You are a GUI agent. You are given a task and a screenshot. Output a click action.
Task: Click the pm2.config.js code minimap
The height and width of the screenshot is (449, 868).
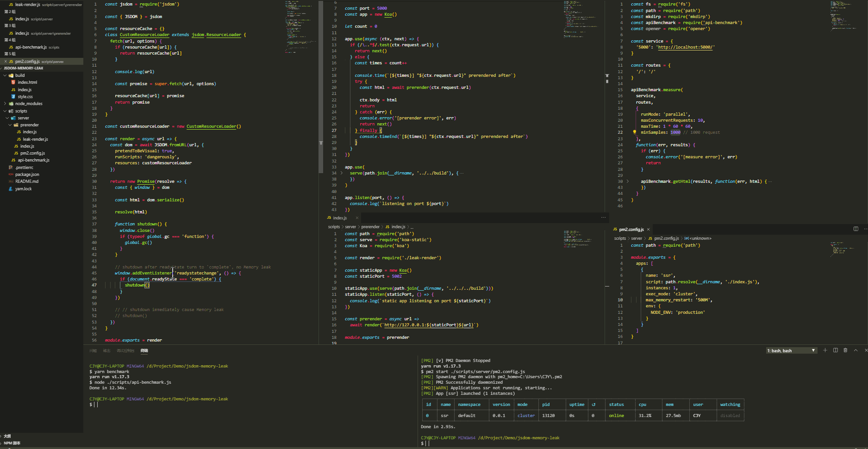pos(843,249)
